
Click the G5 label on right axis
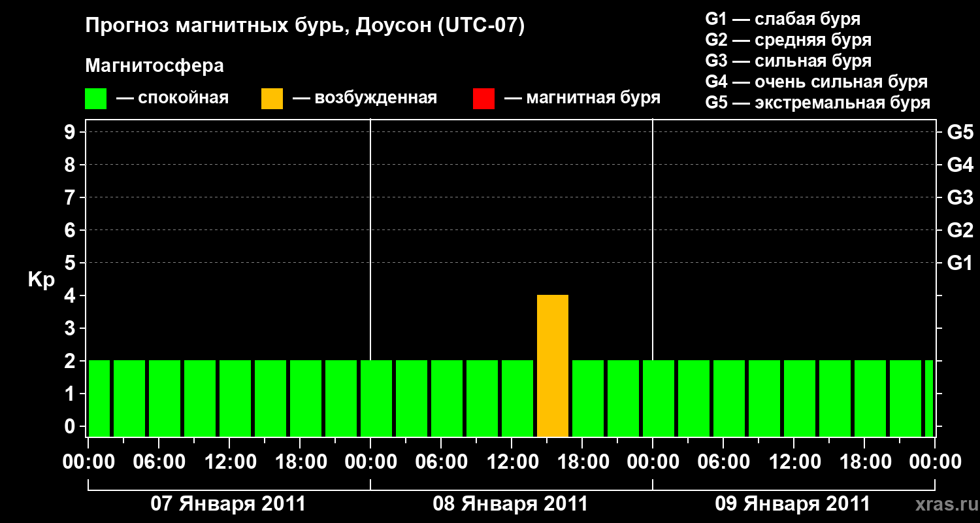click(x=960, y=132)
